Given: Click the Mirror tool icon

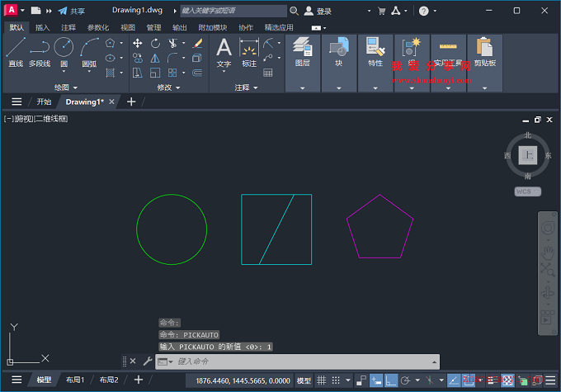Looking at the screenshot, I should (155, 58).
